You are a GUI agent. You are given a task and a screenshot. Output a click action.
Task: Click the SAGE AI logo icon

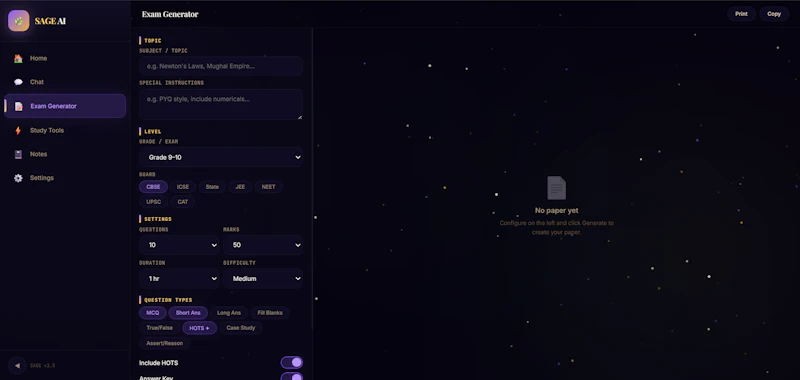click(x=18, y=21)
